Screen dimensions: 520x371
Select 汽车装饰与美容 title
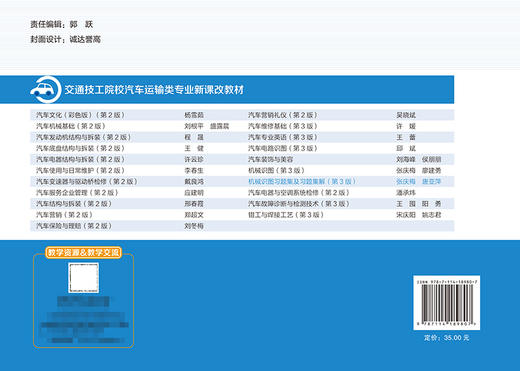tap(270, 159)
